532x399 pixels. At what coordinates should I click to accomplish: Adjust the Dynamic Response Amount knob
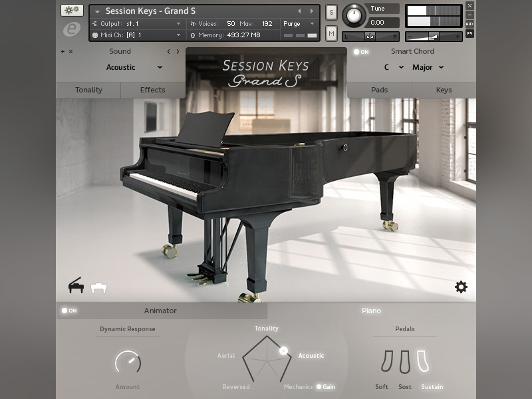click(x=127, y=362)
